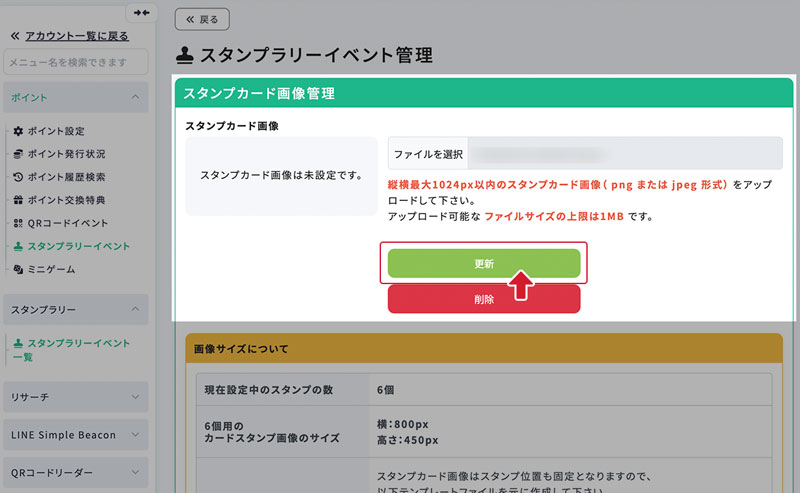Expand the QRコードリーダー section
This screenshot has height=493, width=800.
coord(135,473)
